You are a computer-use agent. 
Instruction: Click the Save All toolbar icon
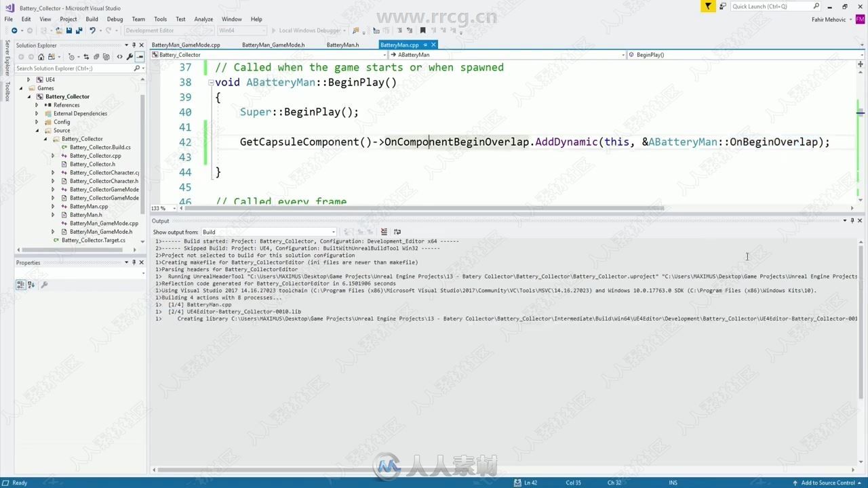(79, 30)
